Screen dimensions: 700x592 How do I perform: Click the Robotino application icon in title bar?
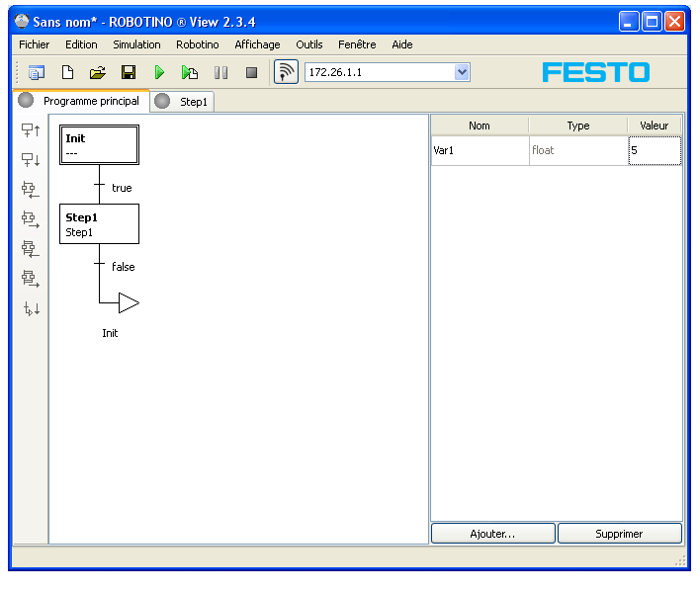point(22,21)
